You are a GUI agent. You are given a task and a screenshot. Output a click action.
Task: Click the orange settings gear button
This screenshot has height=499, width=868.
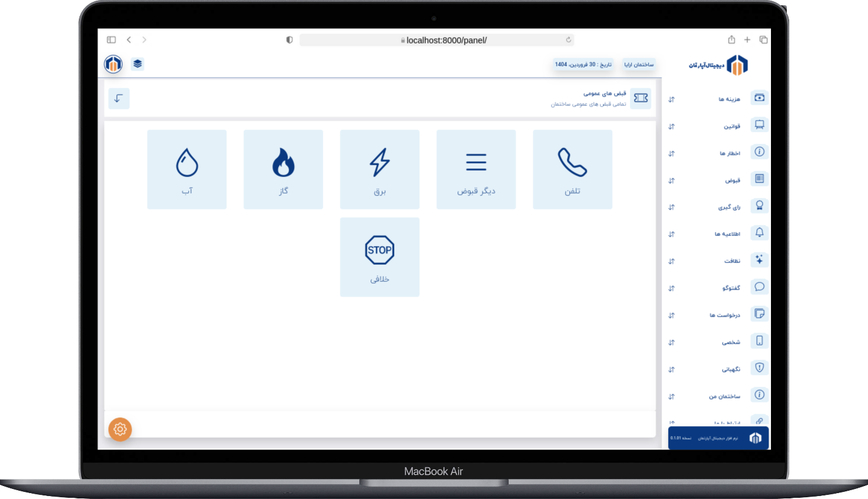[x=120, y=430]
